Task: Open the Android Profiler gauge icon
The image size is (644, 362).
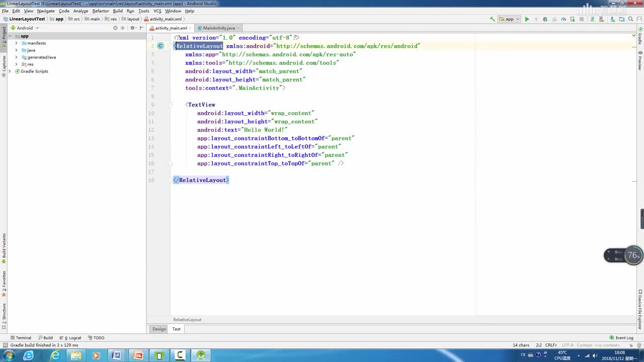Action: [x=563, y=19]
